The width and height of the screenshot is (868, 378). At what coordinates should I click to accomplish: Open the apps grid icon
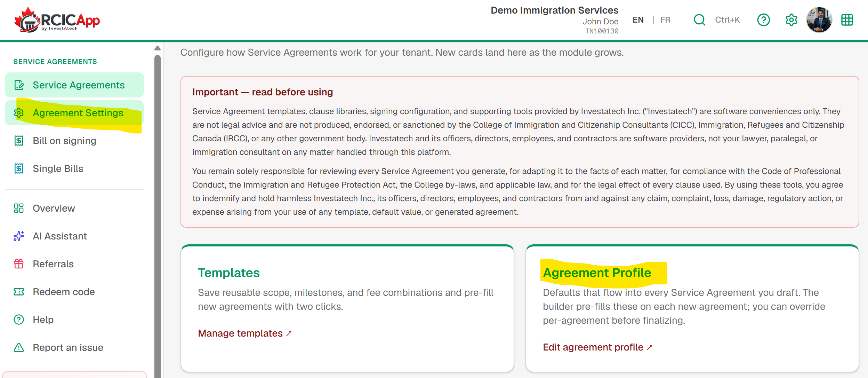847,20
